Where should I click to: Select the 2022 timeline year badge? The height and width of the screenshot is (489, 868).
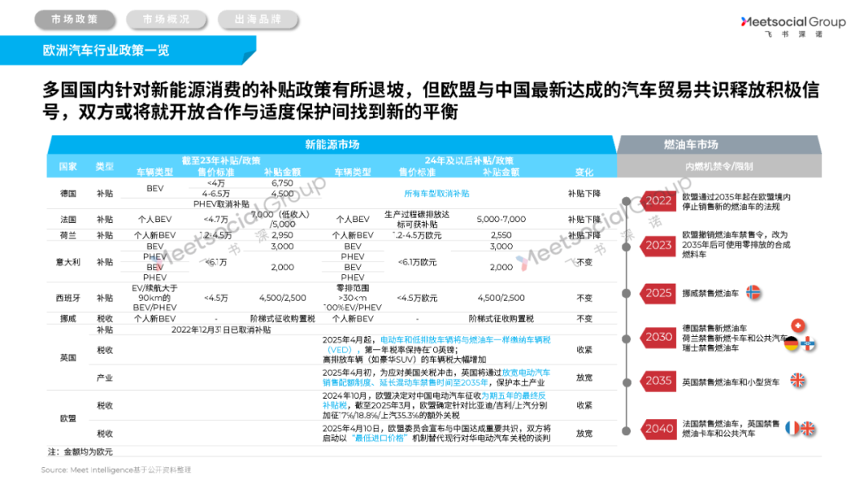(x=657, y=200)
